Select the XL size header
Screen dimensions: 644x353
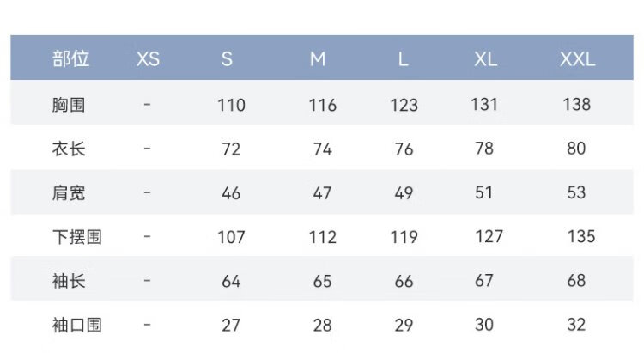pyautogui.click(x=486, y=59)
